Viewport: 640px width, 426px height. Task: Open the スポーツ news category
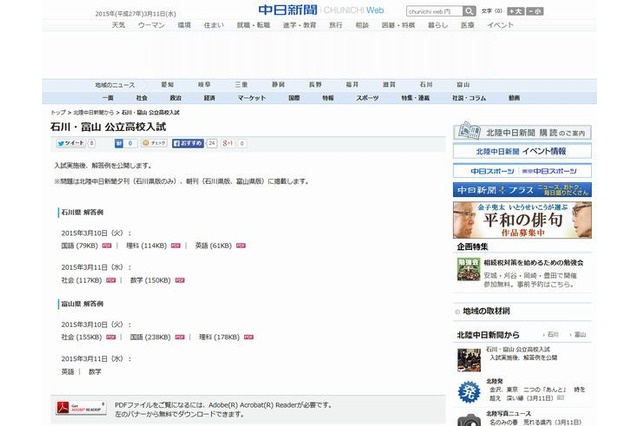click(x=367, y=98)
